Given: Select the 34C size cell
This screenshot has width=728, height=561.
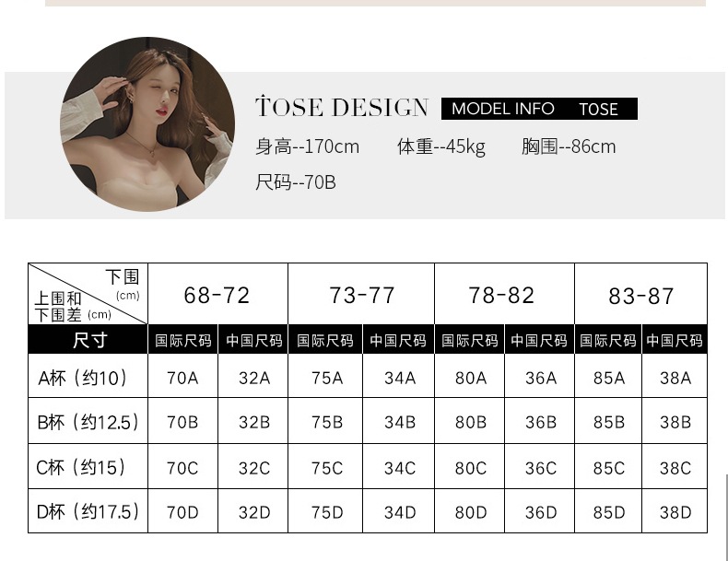Looking at the screenshot, I should [x=399, y=467].
